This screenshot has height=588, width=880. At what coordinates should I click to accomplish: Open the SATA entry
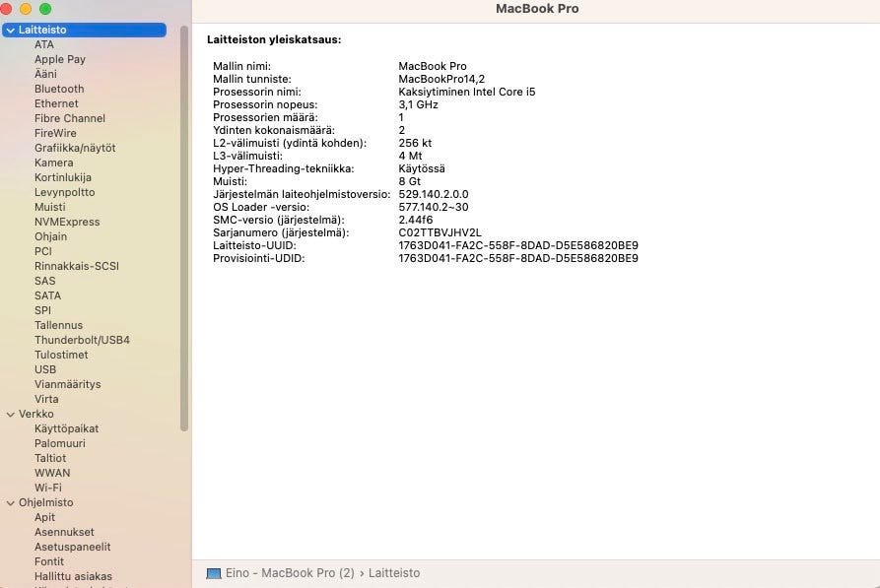coord(47,295)
